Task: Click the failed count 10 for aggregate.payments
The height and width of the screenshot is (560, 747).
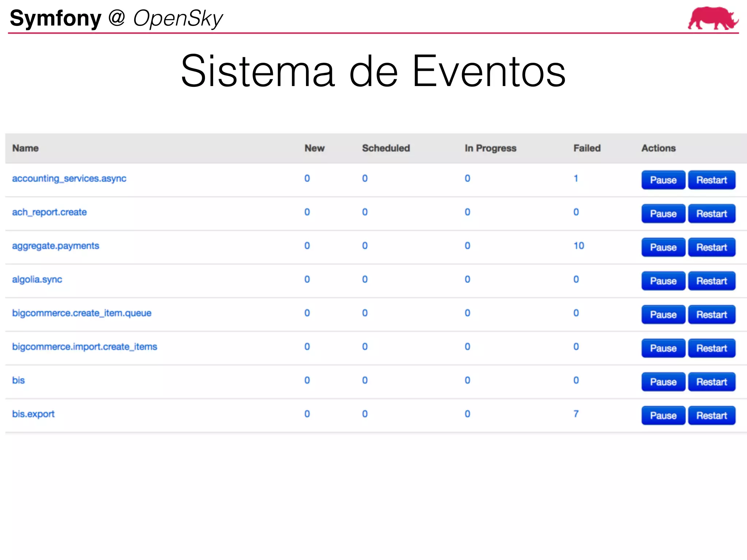Action: [578, 246]
